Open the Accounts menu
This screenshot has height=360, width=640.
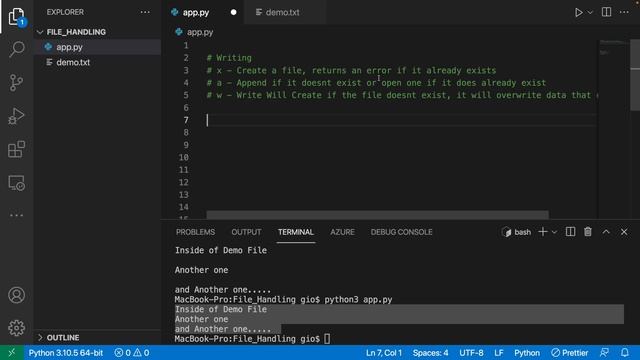coord(16,295)
